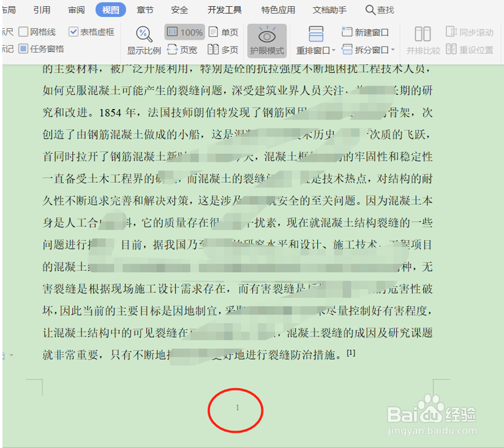Screen dimensions: 504x448
Task: Switch to the 章节 ribbon tab
Action: pos(145,9)
